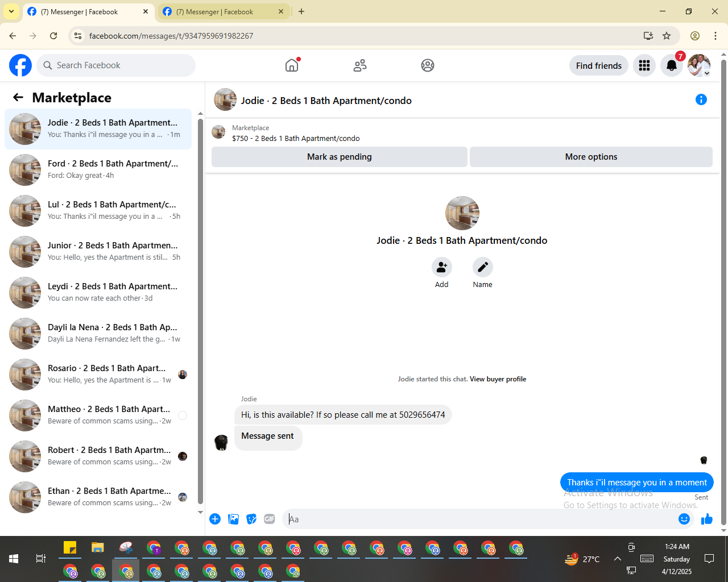The image size is (728, 582).
Task: Send a thumbs-up like
Action: click(707, 519)
